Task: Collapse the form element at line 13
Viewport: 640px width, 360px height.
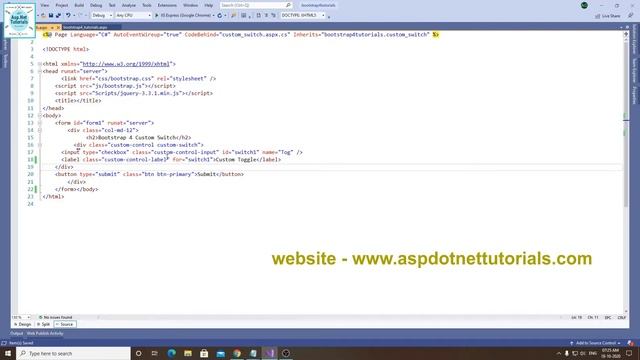Action: click(40, 123)
